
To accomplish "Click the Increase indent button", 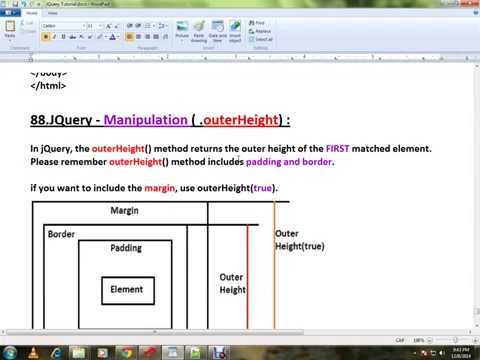I will [138, 26].
